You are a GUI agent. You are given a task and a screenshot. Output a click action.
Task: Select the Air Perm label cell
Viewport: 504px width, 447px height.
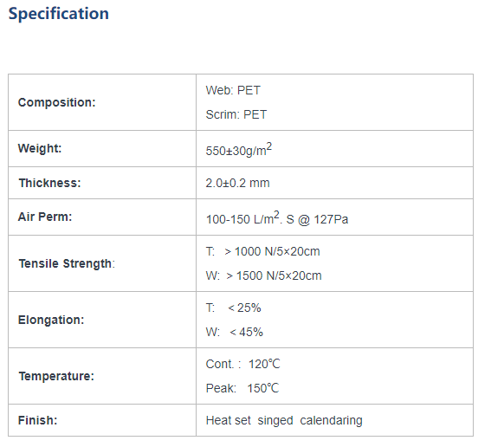102,217
